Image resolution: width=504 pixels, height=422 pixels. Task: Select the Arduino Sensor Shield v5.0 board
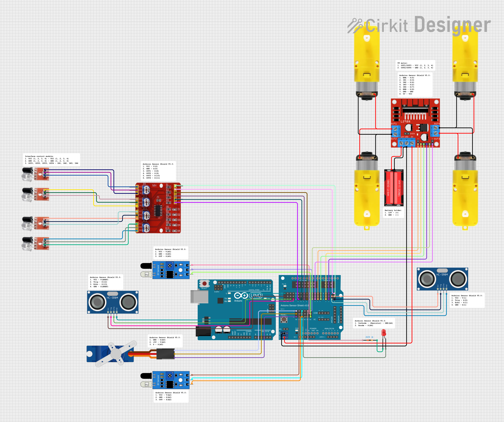click(311, 308)
